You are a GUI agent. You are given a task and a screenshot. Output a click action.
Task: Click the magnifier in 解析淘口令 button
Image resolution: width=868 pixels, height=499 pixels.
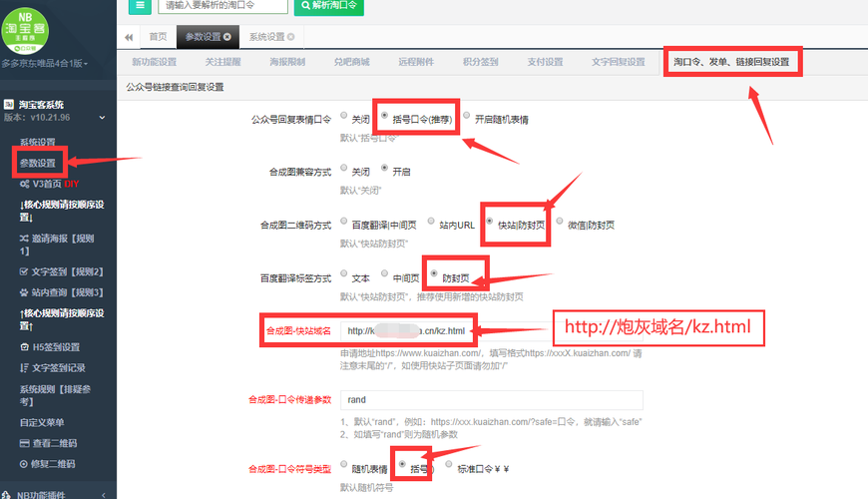(x=305, y=6)
